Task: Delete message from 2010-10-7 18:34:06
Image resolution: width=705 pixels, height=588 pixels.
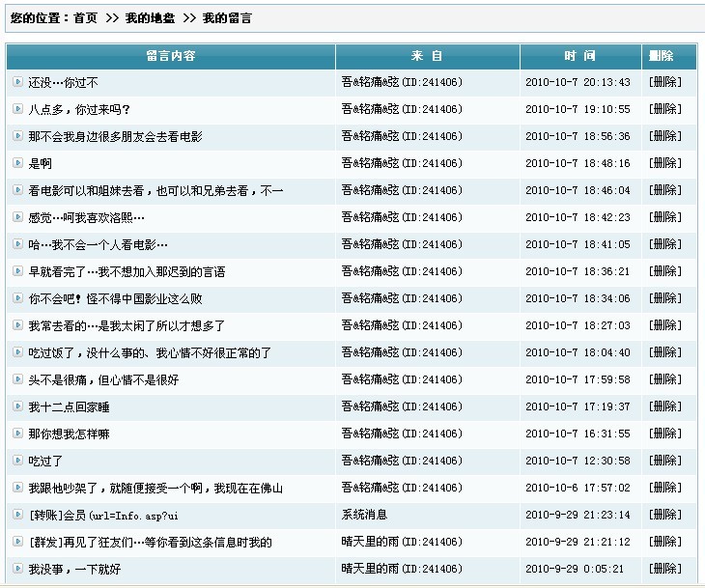Action: (665, 298)
